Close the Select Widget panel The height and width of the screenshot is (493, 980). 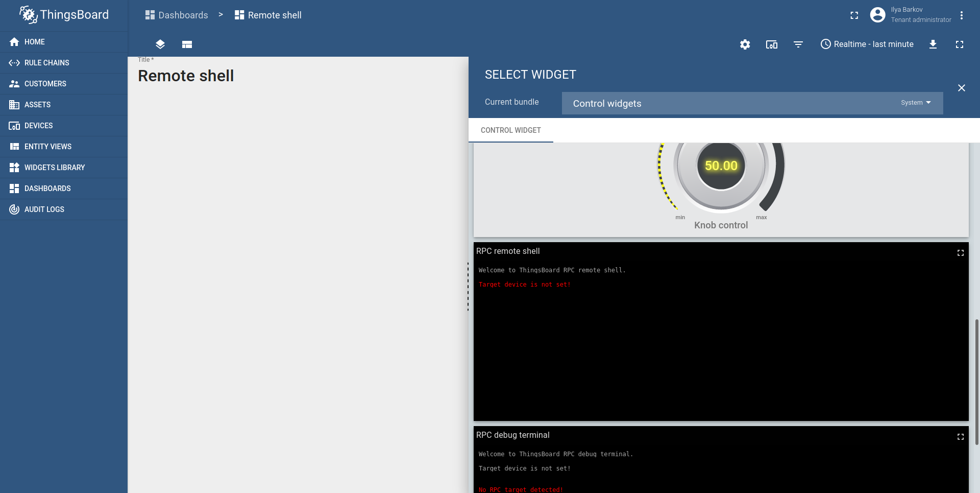click(962, 88)
